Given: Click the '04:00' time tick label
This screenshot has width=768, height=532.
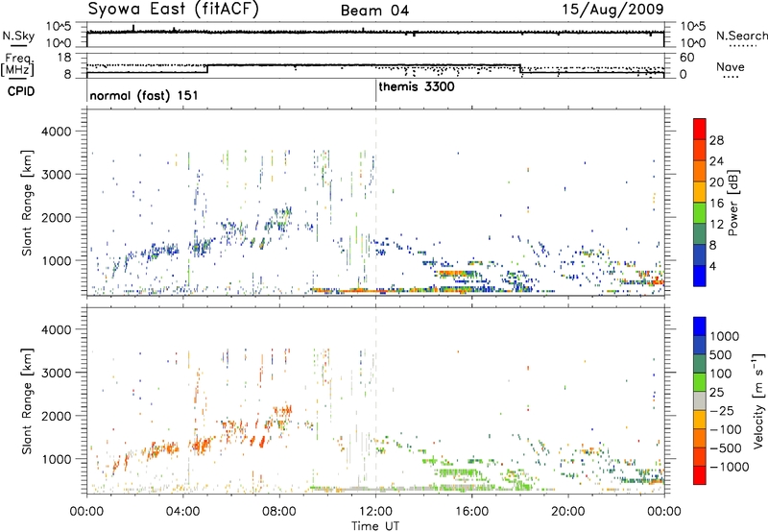Looking at the screenshot, I should pyautogui.click(x=182, y=512).
